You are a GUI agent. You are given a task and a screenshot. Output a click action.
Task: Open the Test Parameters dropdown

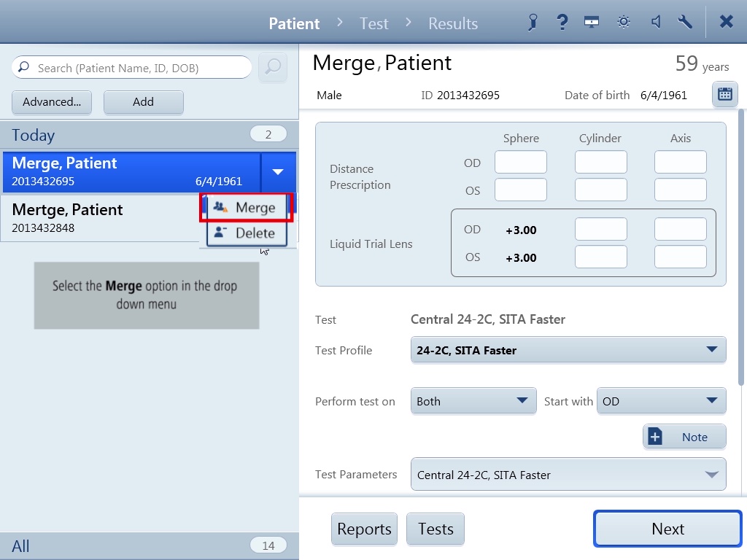(x=568, y=475)
